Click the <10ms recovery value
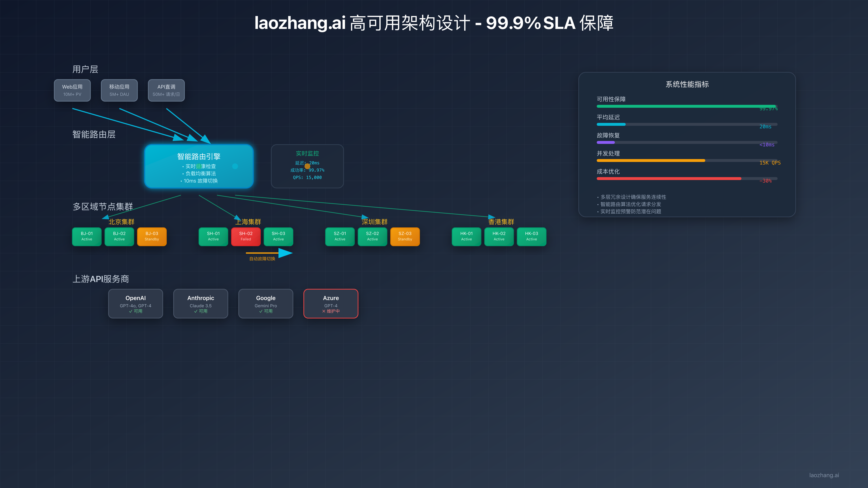 767,145
